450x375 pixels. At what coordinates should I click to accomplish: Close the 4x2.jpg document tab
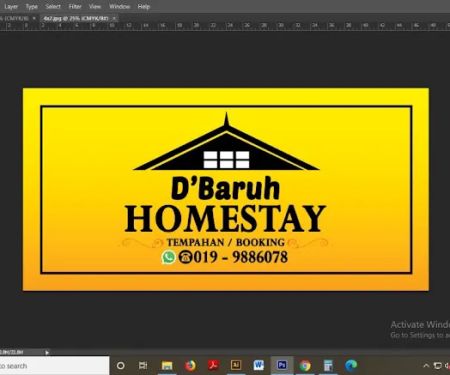click(114, 18)
